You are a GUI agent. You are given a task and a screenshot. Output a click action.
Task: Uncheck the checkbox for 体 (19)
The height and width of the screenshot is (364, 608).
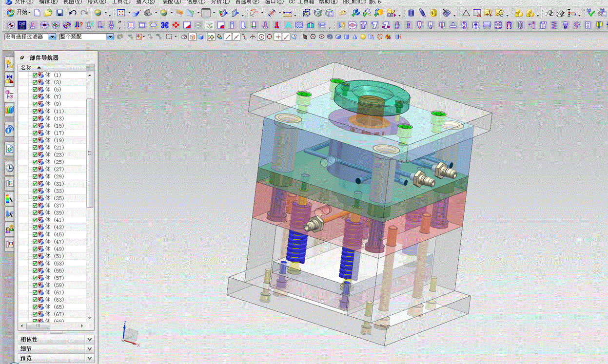35,140
